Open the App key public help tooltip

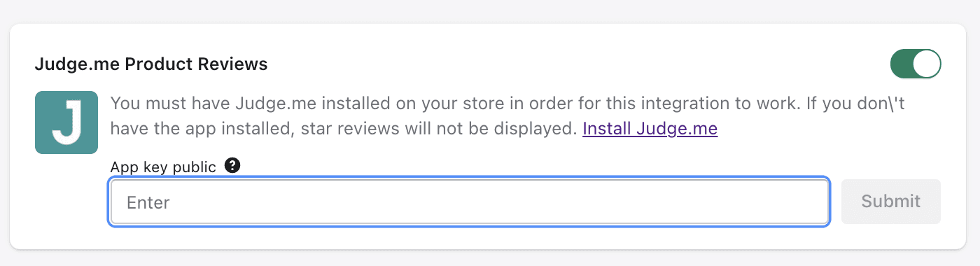[x=233, y=166]
